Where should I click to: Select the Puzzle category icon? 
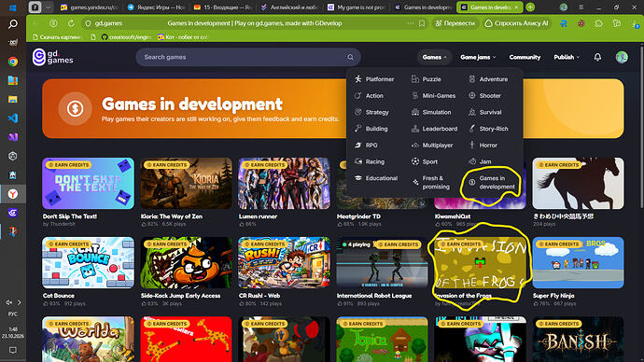[415, 79]
